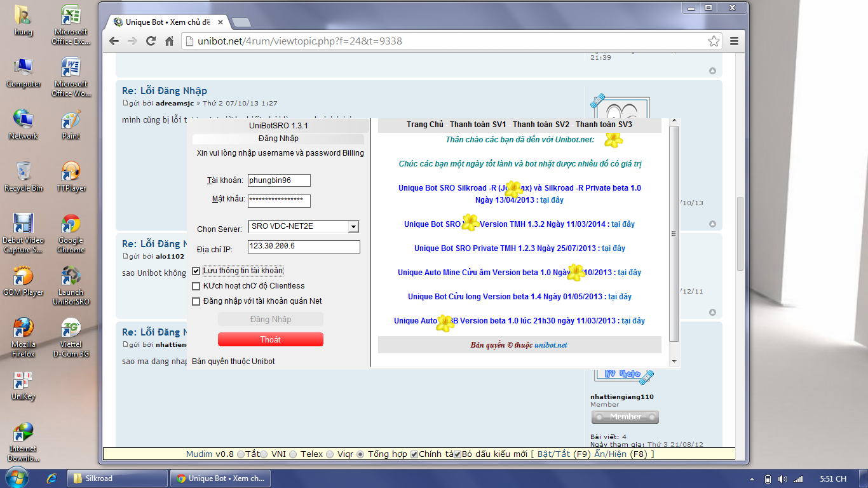This screenshot has width=868, height=488.
Task: Click Bật/Tắt link in Mudim bar
Action: pyautogui.click(x=554, y=454)
